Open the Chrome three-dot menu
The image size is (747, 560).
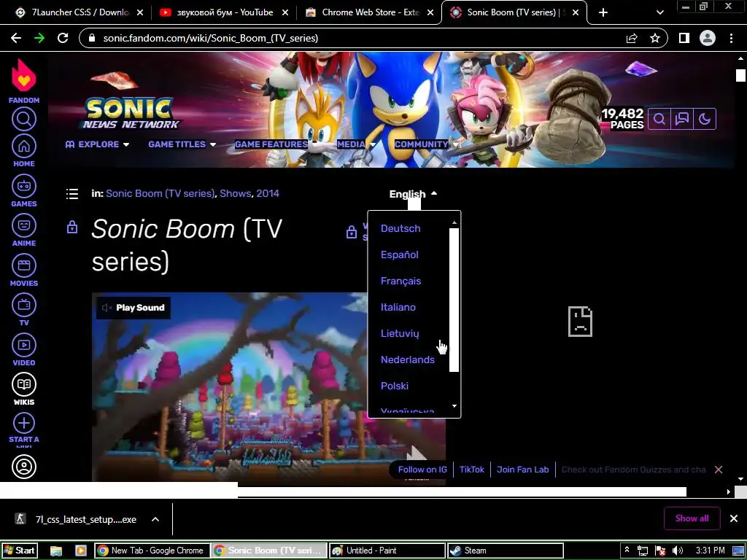tap(731, 38)
